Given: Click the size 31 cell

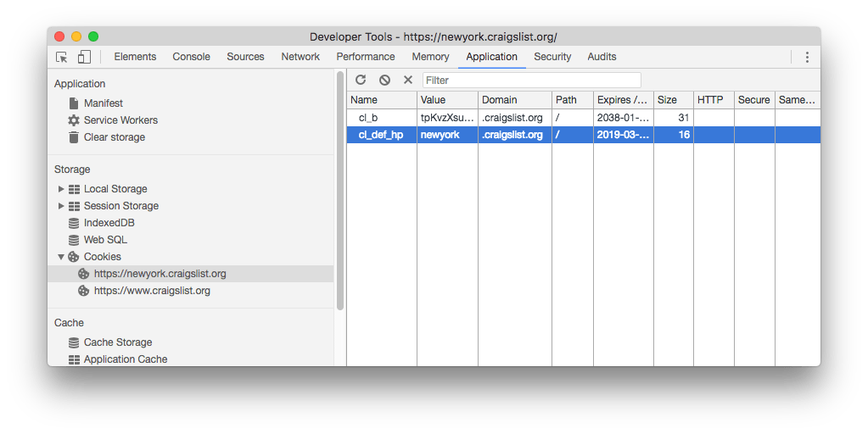Looking at the screenshot, I should click(673, 118).
